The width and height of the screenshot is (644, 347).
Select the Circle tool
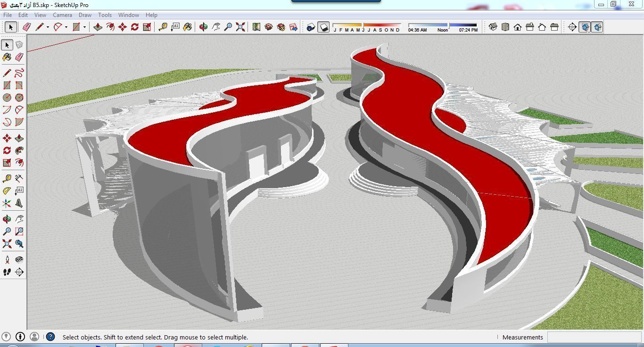point(7,98)
